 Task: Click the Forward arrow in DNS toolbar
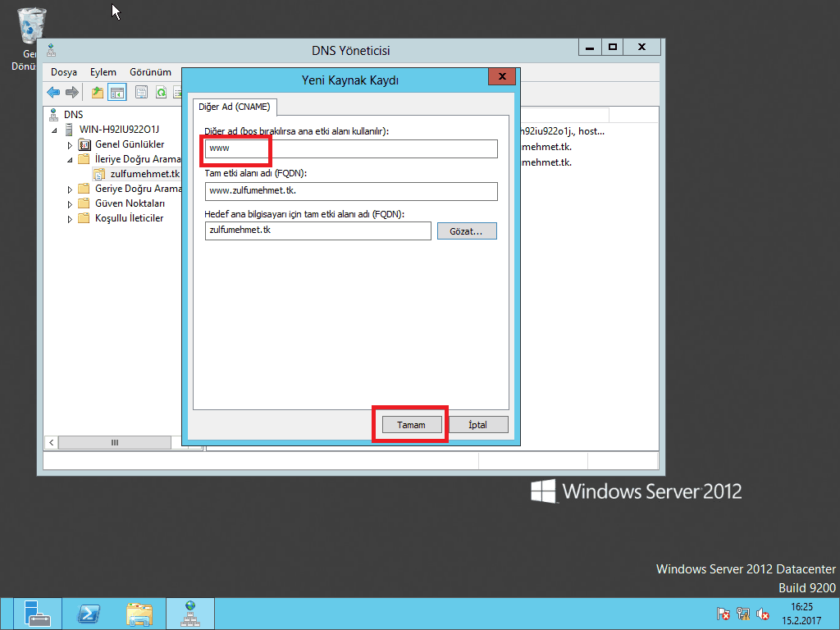coord(72,92)
